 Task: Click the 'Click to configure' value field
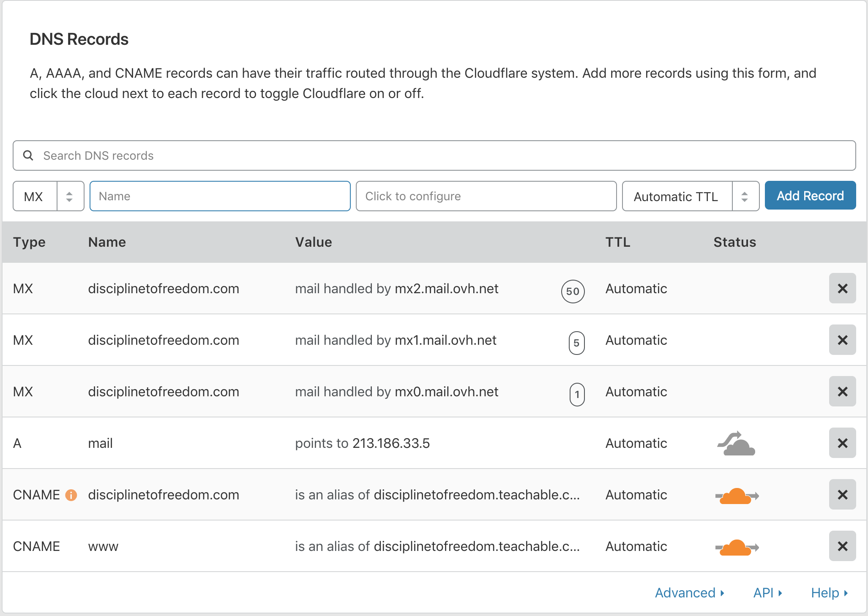(486, 196)
